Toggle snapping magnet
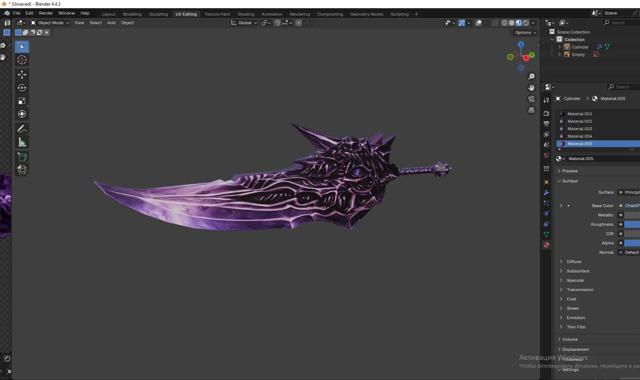The height and width of the screenshot is (380, 640). point(278,23)
